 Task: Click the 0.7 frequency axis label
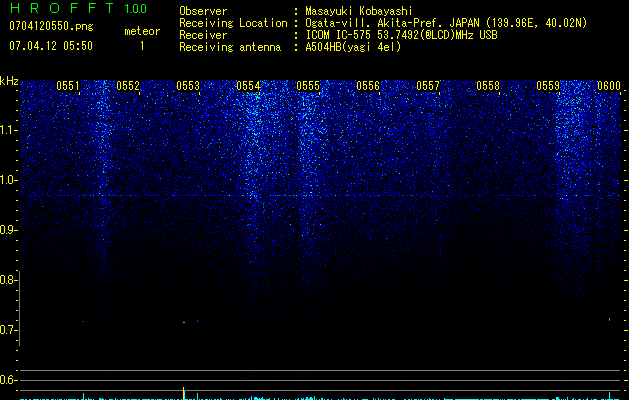click(8, 330)
